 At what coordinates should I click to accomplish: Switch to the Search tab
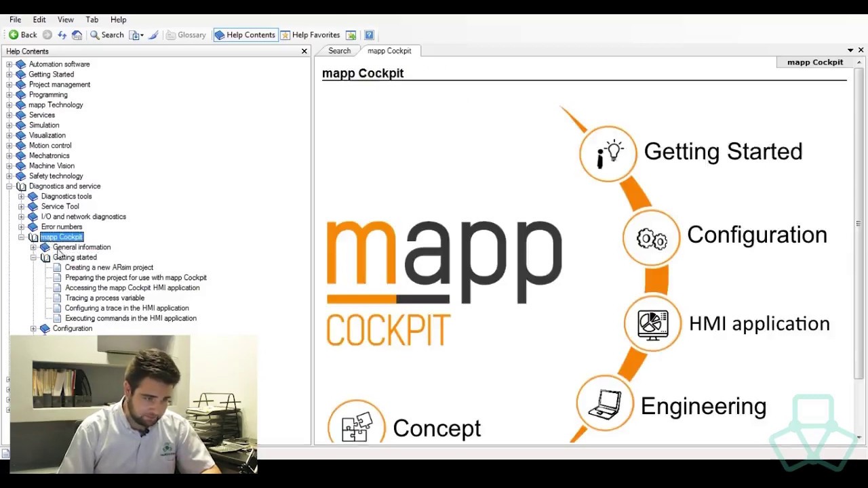point(340,51)
